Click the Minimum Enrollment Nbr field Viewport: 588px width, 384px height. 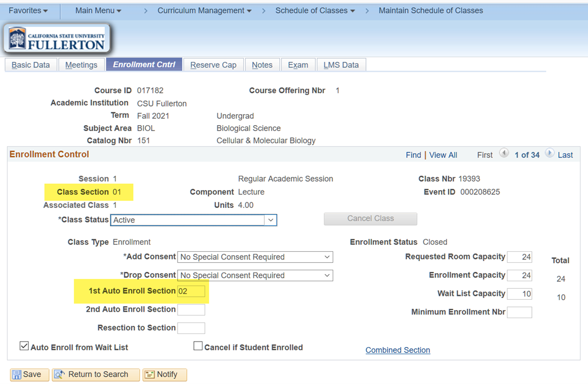tap(519, 312)
